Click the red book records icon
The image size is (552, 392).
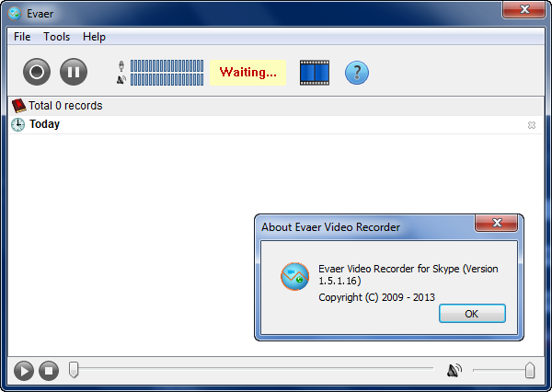point(18,105)
